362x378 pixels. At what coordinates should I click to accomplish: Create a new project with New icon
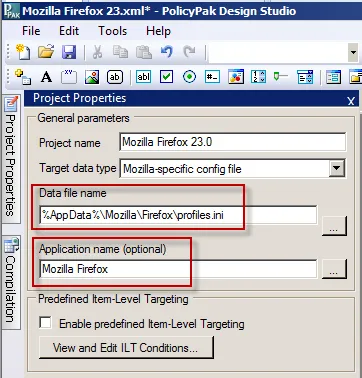click(23, 52)
